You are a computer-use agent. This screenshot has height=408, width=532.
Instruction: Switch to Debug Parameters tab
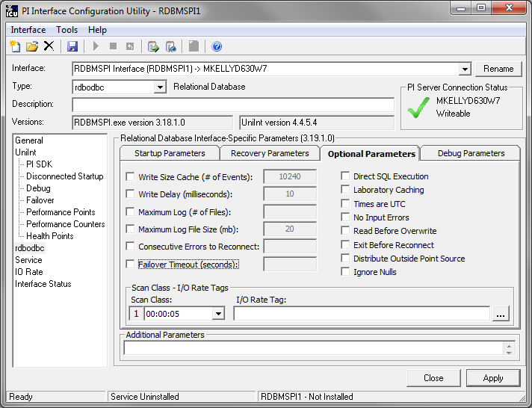471,153
